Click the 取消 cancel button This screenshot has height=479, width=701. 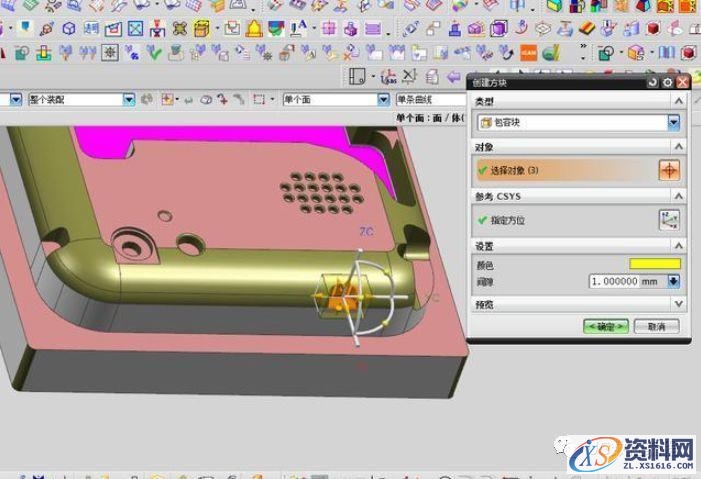[656, 326]
